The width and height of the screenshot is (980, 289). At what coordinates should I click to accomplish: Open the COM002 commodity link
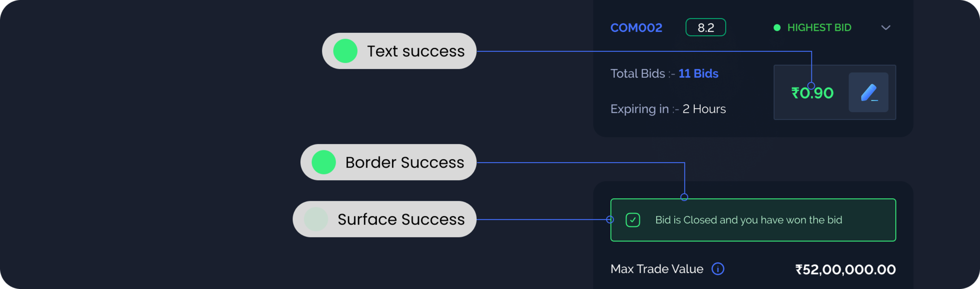click(636, 28)
